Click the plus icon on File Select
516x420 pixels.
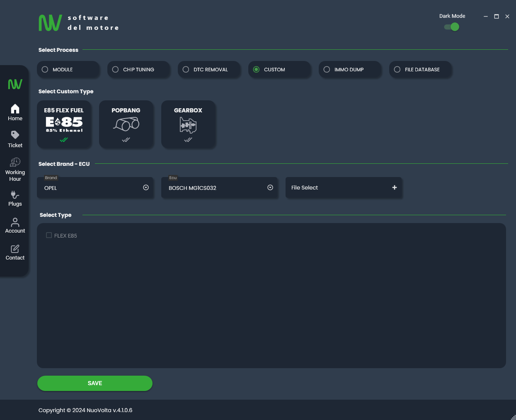click(395, 188)
